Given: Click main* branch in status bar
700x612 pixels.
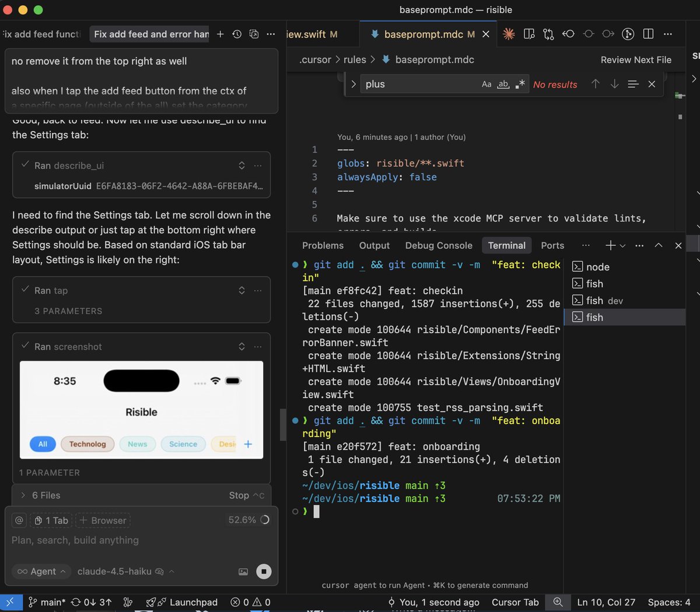Looking at the screenshot, I should 47,602.
